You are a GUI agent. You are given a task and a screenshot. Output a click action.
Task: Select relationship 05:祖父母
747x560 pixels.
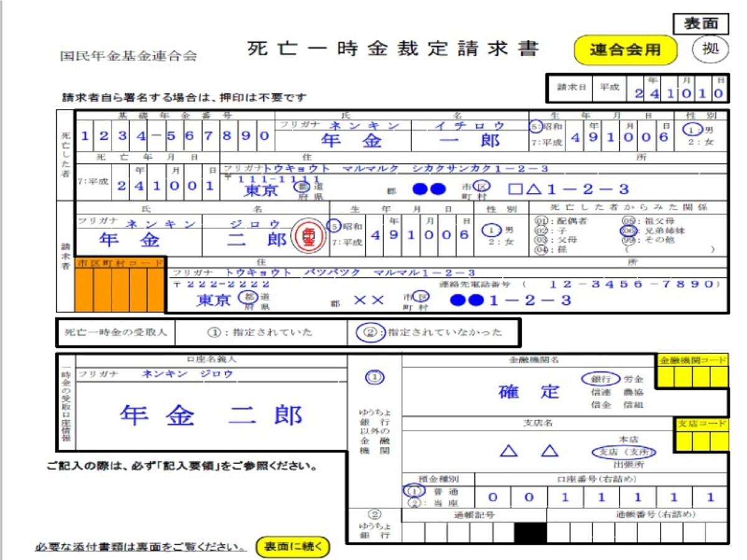(x=648, y=220)
